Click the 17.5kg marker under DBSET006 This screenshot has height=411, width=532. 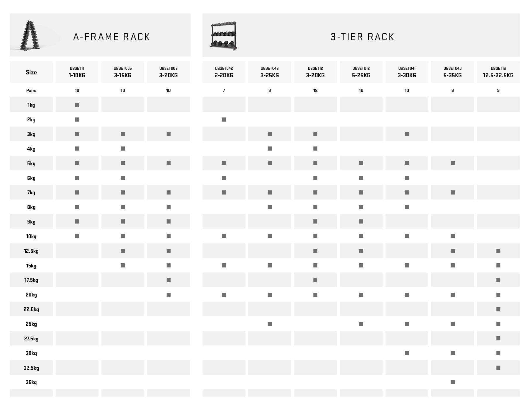(168, 280)
